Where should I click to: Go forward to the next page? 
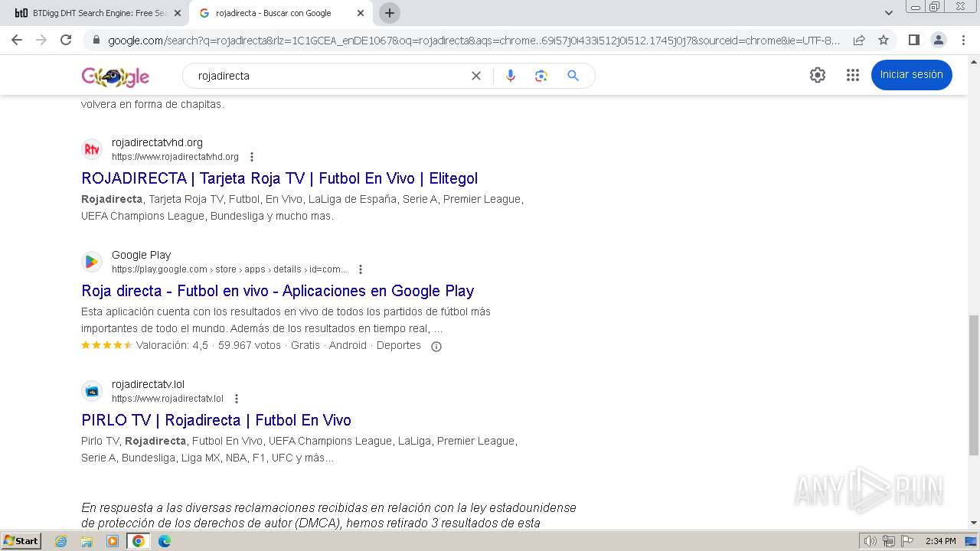(41, 40)
